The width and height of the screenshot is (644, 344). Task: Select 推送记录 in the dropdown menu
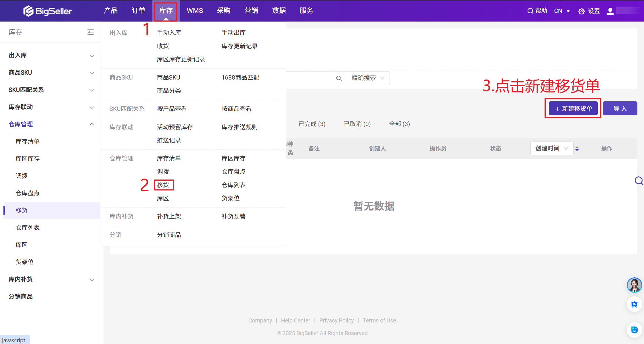point(169,140)
